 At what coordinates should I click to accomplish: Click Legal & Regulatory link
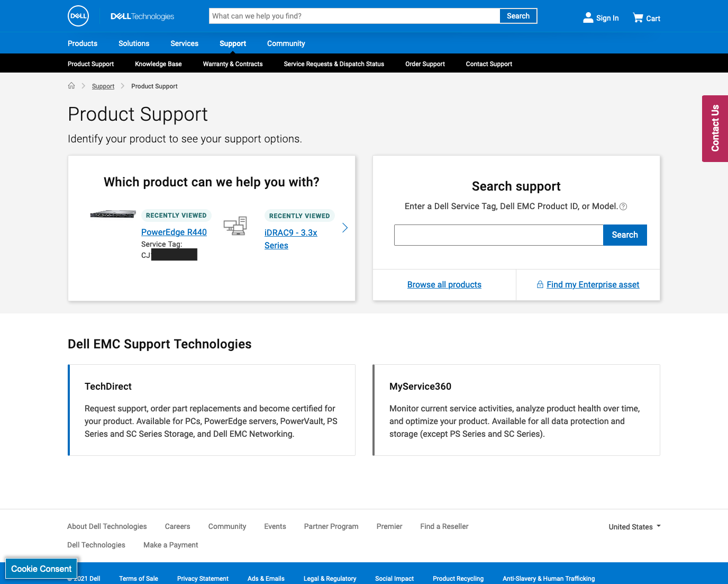(x=330, y=579)
